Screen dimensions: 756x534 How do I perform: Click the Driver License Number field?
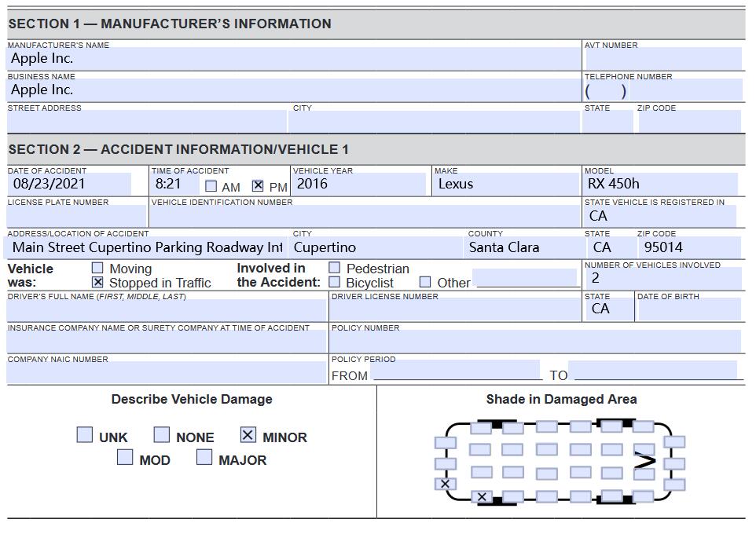pyautogui.click(x=456, y=310)
